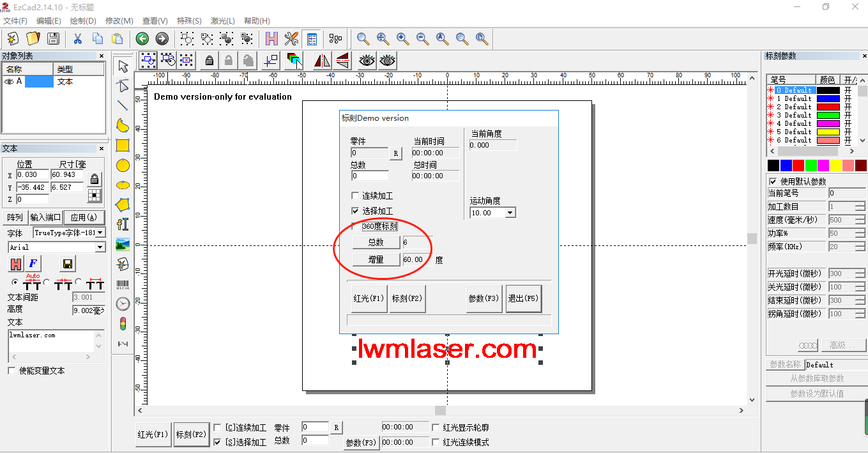Enable 红光连续模式 checkbox
868x453 pixels.
point(436,442)
